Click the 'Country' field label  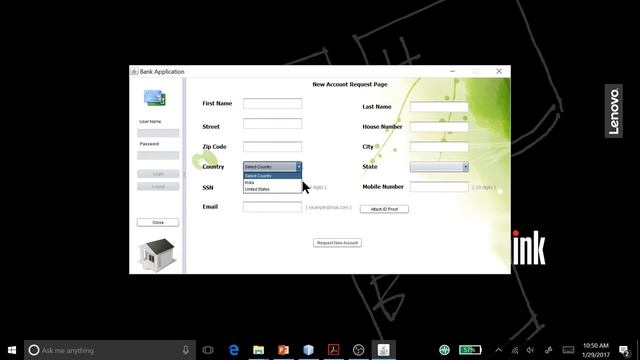tap(213, 167)
